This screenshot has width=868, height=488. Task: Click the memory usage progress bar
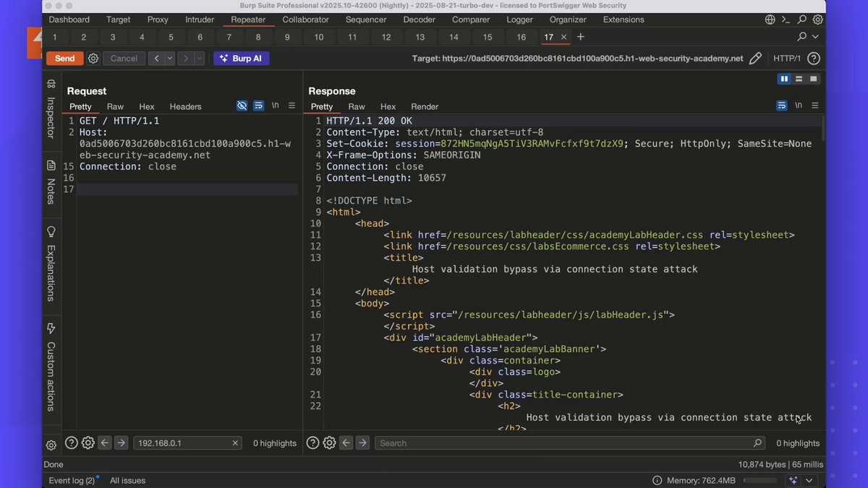762,481
